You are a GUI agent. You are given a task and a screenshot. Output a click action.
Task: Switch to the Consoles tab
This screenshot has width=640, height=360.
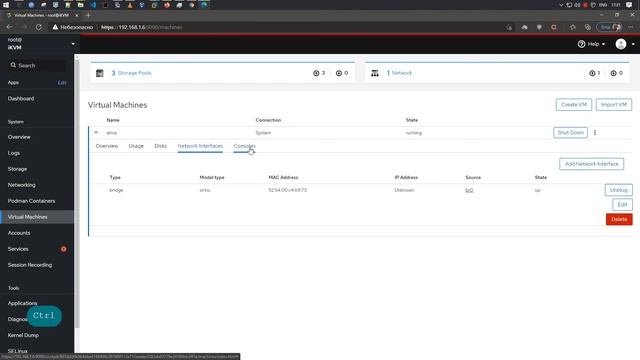[244, 146]
